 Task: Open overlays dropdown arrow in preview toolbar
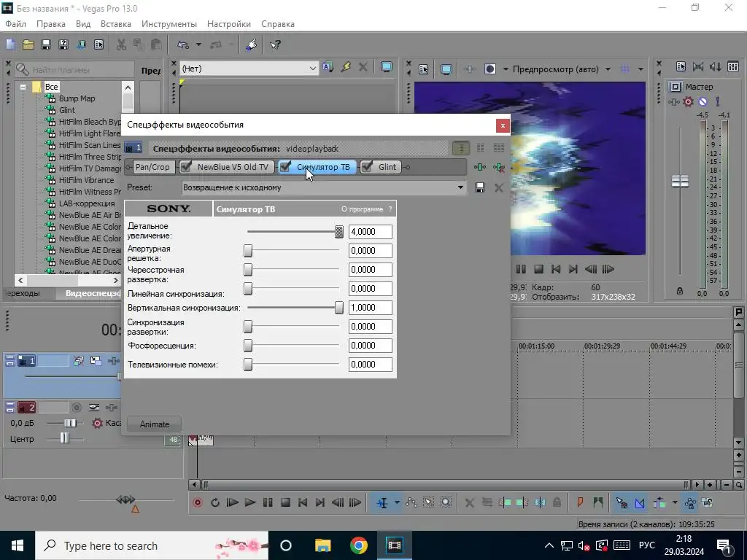(640, 69)
